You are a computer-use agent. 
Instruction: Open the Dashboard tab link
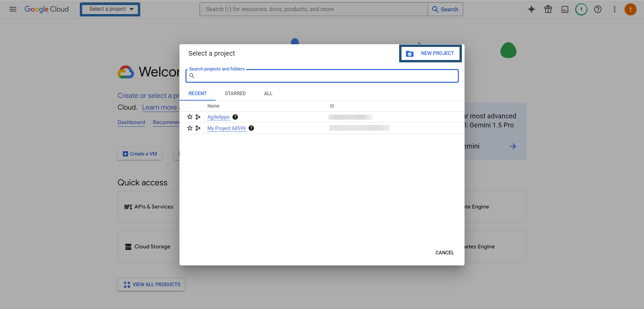pos(131,122)
